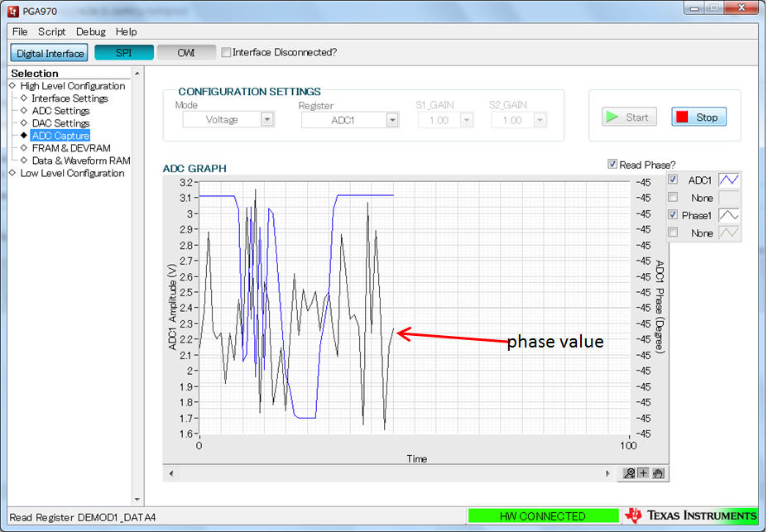The height and width of the screenshot is (532, 768).
Task: Select ADC Settings in tree
Action: [x=60, y=111]
